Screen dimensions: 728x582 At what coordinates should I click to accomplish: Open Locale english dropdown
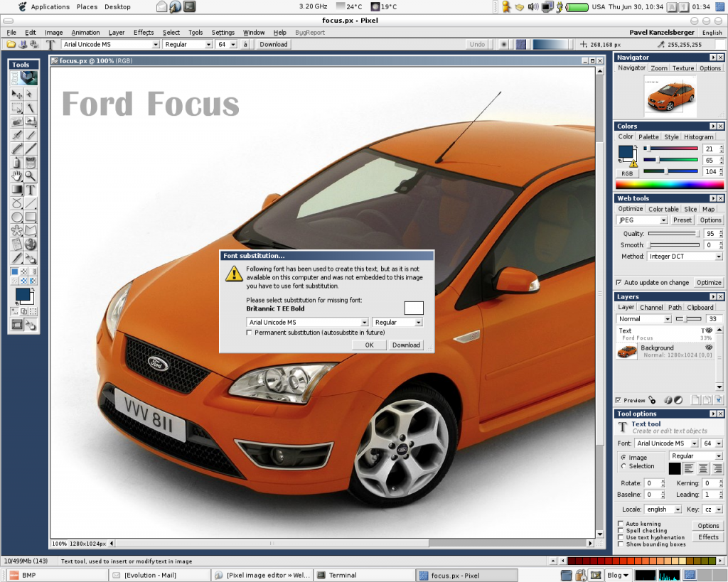point(678,509)
